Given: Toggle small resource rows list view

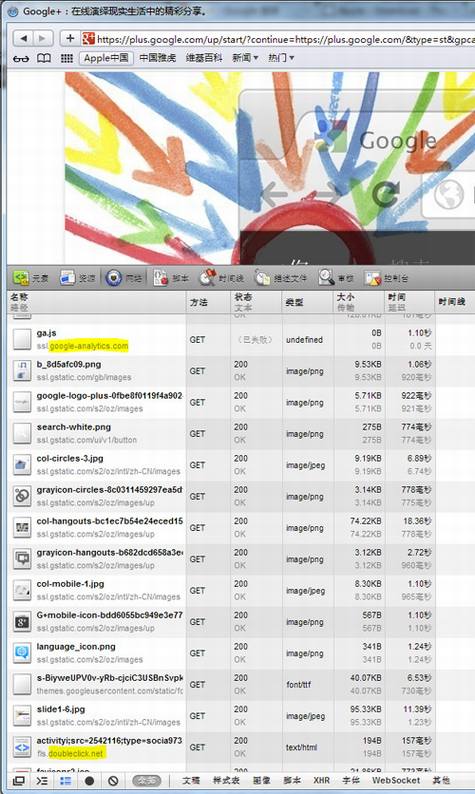Looking at the screenshot, I should coord(66,780).
